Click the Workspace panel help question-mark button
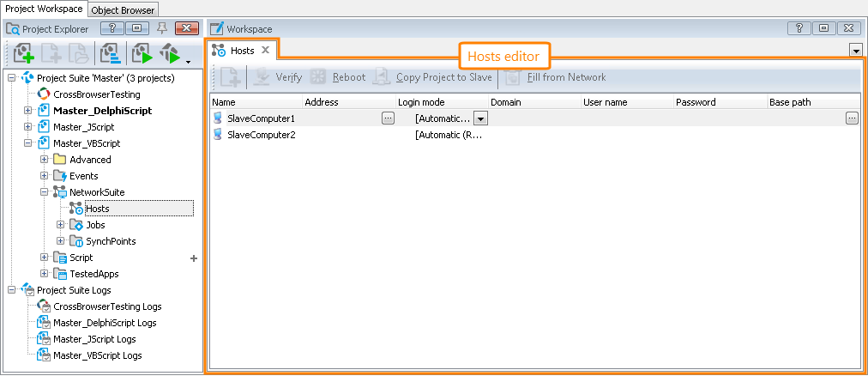This screenshot has height=376, width=868. click(799, 28)
